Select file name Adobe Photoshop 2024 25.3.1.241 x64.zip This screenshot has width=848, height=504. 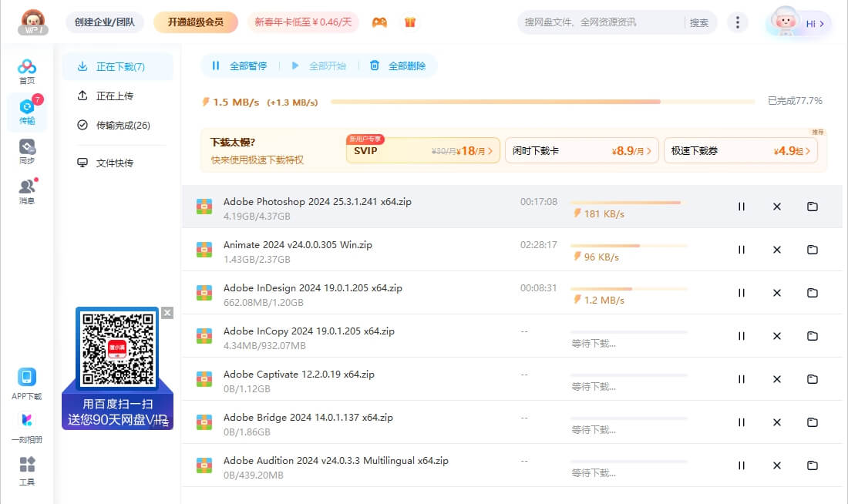(318, 201)
